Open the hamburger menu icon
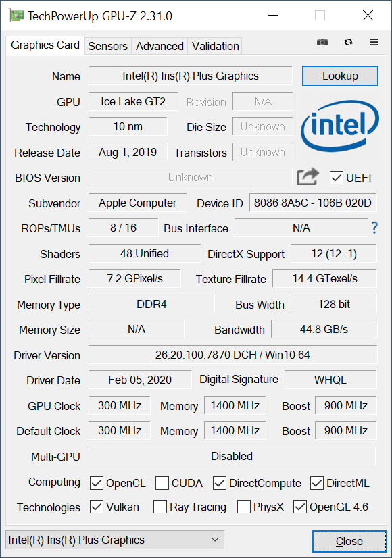 (x=374, y=42)
